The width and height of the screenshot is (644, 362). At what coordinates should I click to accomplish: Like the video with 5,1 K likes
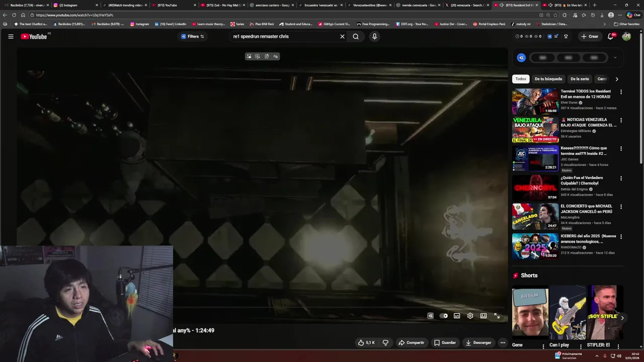pos(366,342)
